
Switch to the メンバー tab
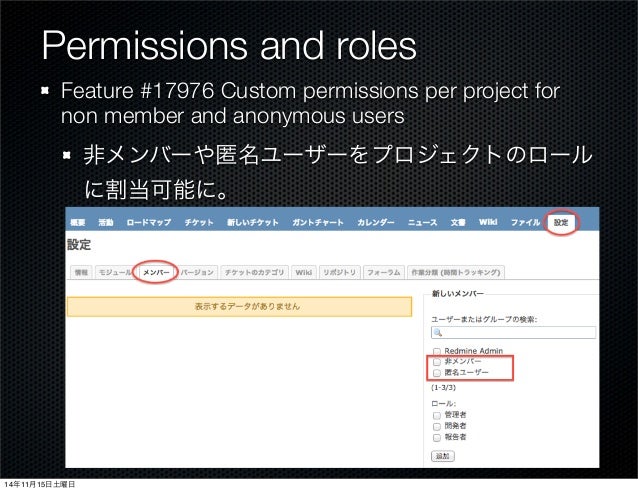[x=156, y=272]
